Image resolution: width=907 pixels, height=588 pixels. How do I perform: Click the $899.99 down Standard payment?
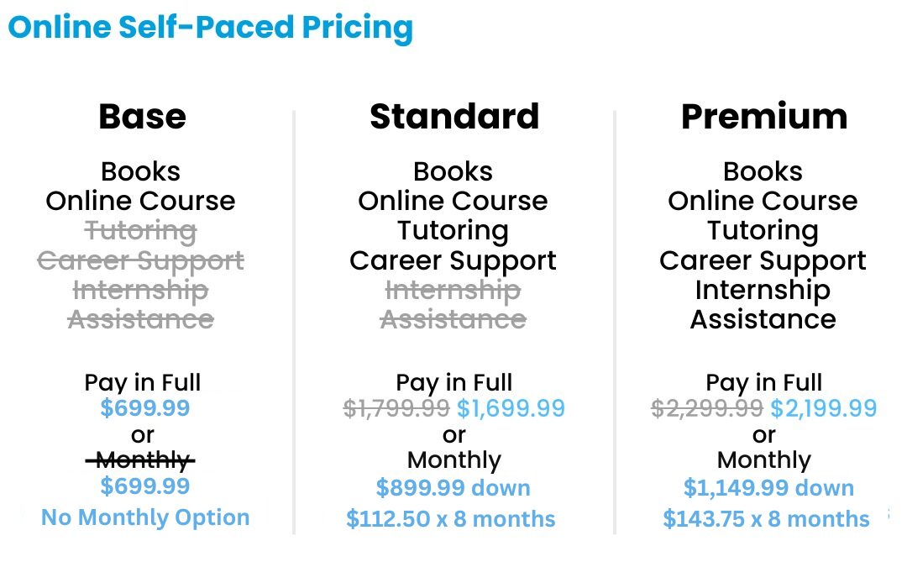tap(453, 488)
